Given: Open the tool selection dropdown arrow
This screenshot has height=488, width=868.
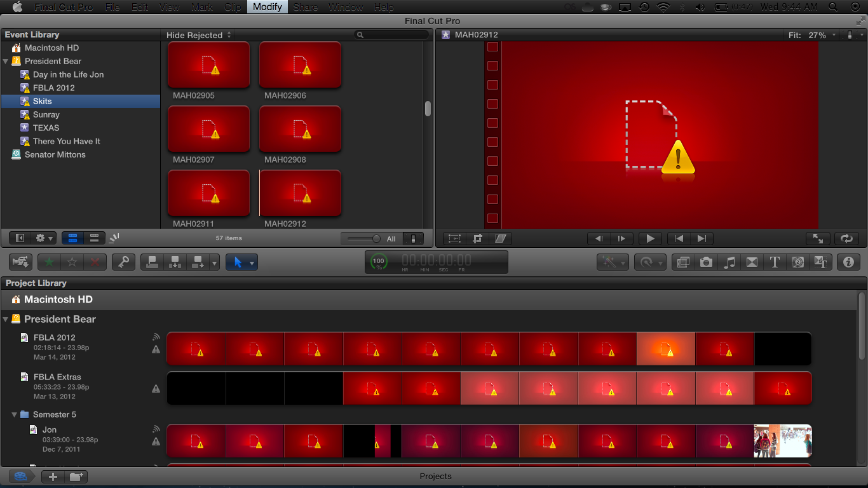Looking at the screenshot, I should pyautogui.click(x=252, y=262).
